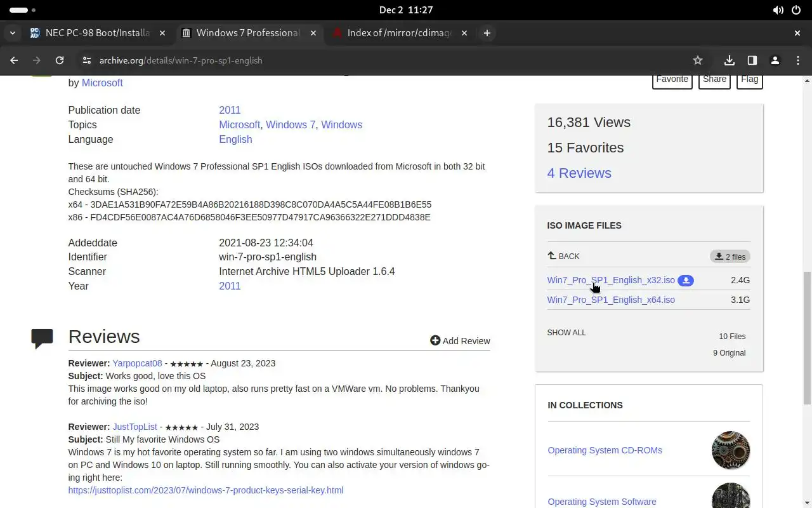Open the 2011 Year link
Screen dimensions: 812x508
coord(230,286)
